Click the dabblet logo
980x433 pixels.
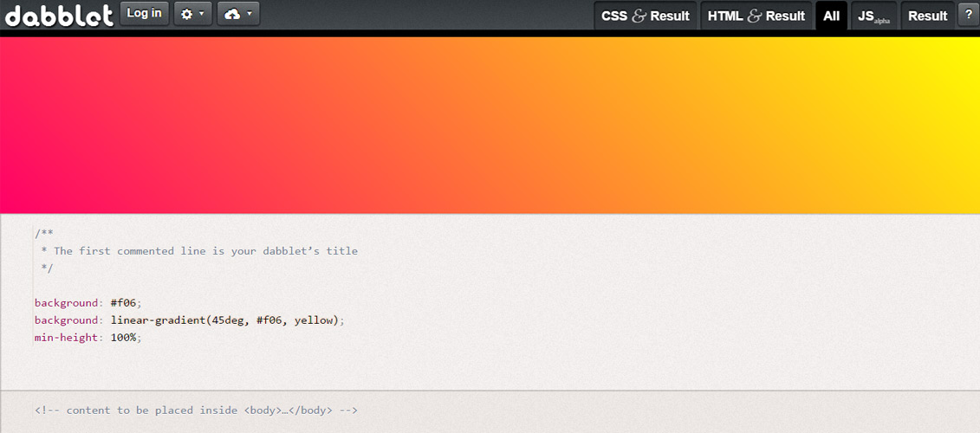click(x=60, y=15)
